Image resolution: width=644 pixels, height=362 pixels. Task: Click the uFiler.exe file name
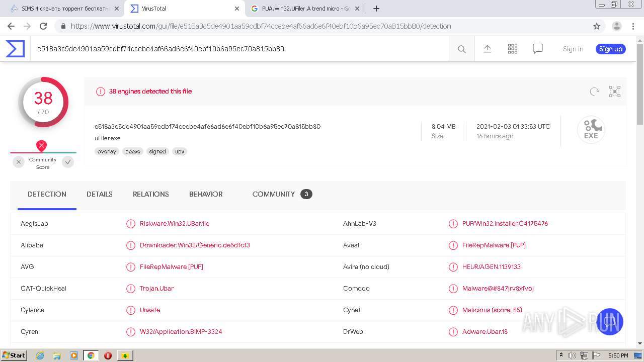click(107, 138)
